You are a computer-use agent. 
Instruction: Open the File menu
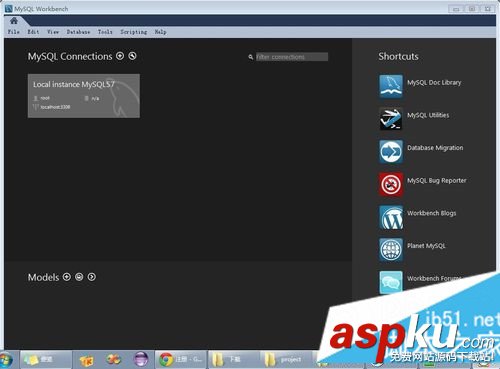coord(14,32)
